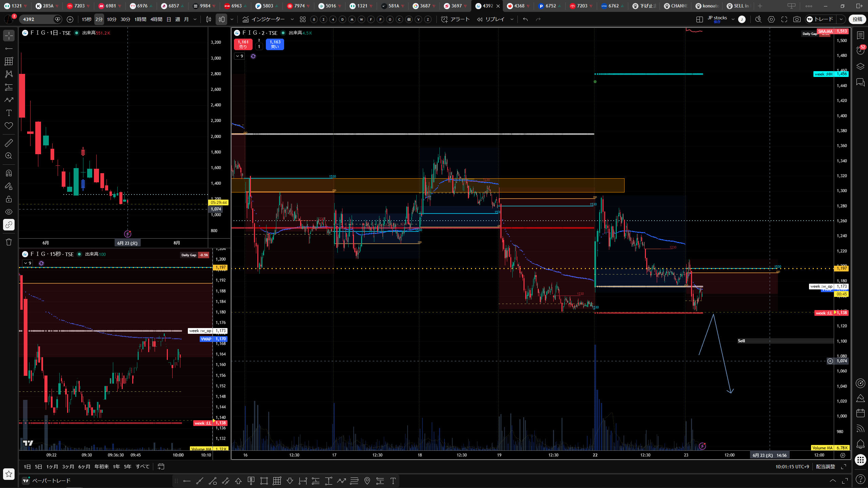The height and width of the screenshot is (488, 868).
Task: Take a chart snapshot with camera icon
Action: tap(797, 19)
